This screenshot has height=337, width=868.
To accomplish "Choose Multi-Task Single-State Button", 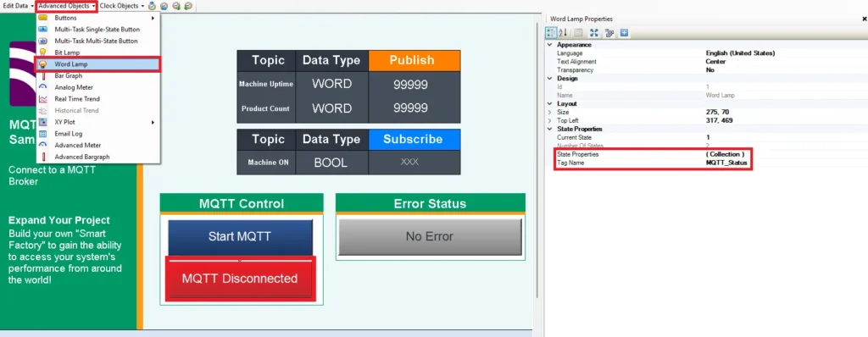I will 98,30.
